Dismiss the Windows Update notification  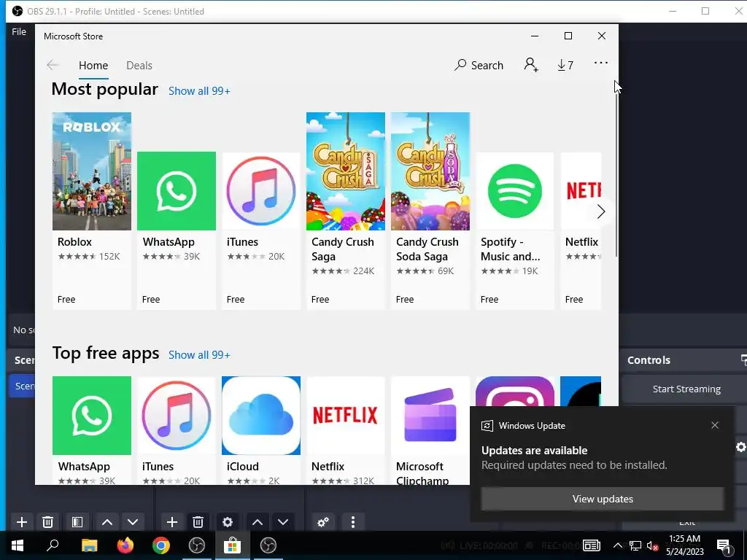715,425
